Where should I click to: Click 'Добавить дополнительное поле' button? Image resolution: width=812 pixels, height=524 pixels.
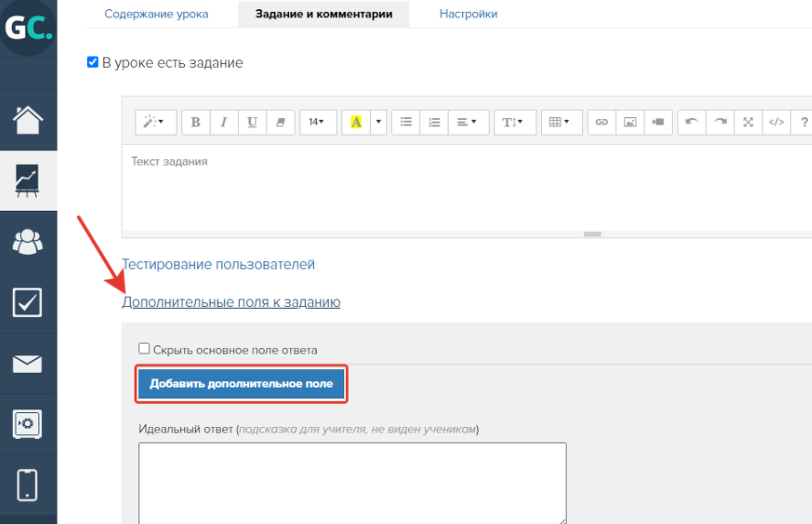coord(242,384)
